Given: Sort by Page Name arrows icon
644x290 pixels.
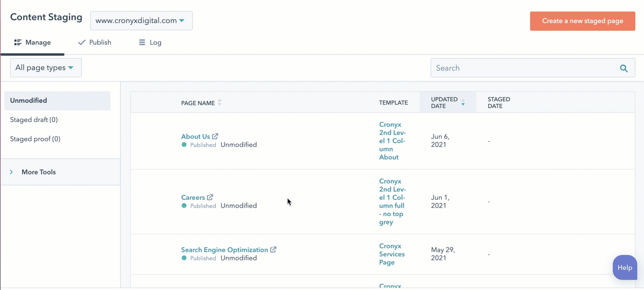Looking at the screenshot, I should (x=220, y=103).
